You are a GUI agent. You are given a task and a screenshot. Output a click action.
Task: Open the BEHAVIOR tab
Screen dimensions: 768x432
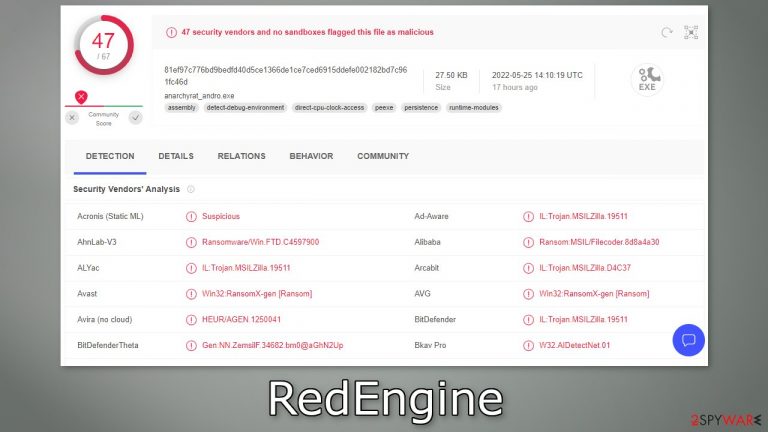coord(311,156)
